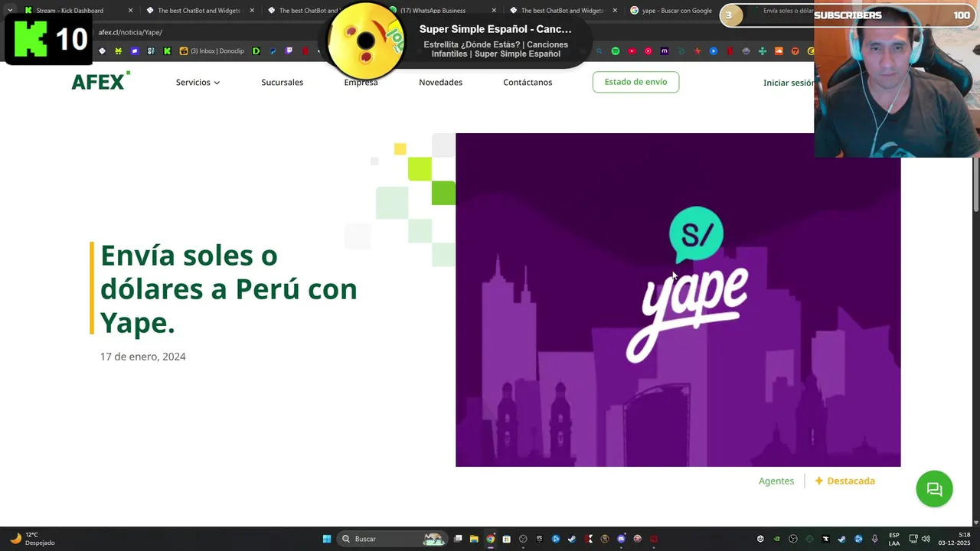
Task: Open the network tray icon
Action: pos(913,539)
